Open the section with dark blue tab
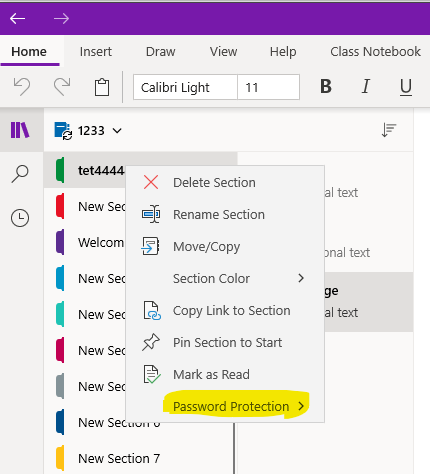 point(119,422)
